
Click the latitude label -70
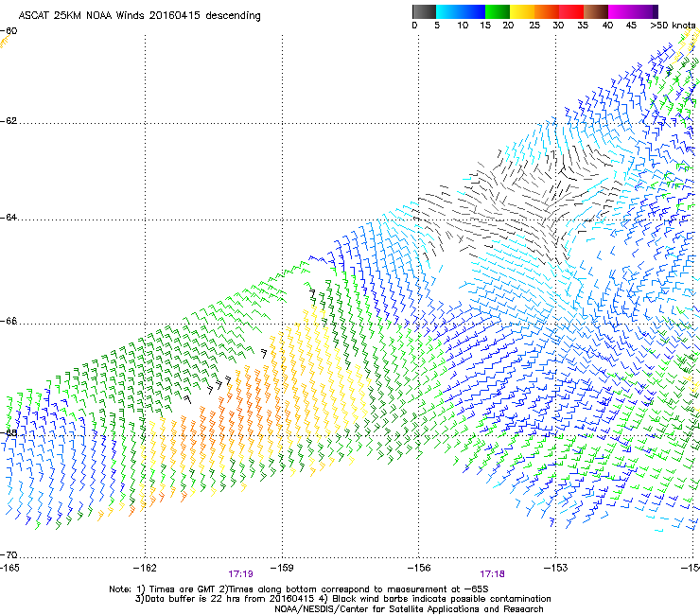[x=9, y=554]
